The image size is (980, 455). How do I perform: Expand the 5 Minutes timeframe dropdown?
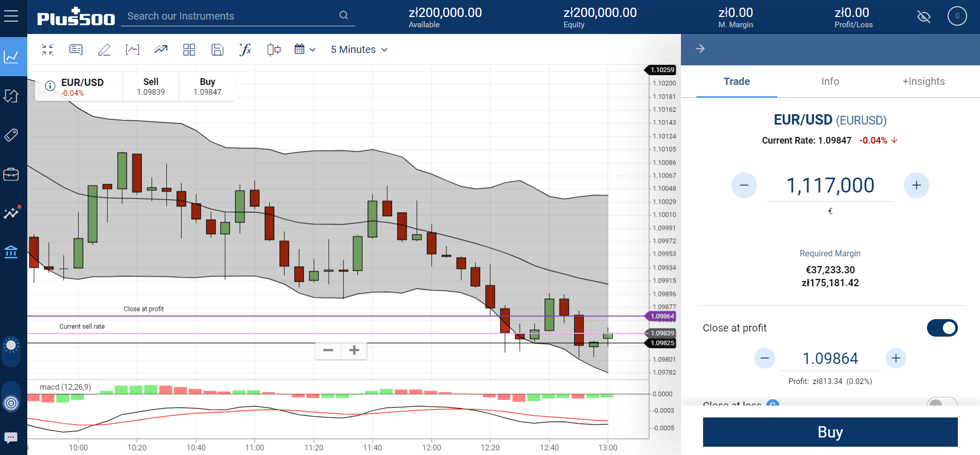[x=359, y=49]
